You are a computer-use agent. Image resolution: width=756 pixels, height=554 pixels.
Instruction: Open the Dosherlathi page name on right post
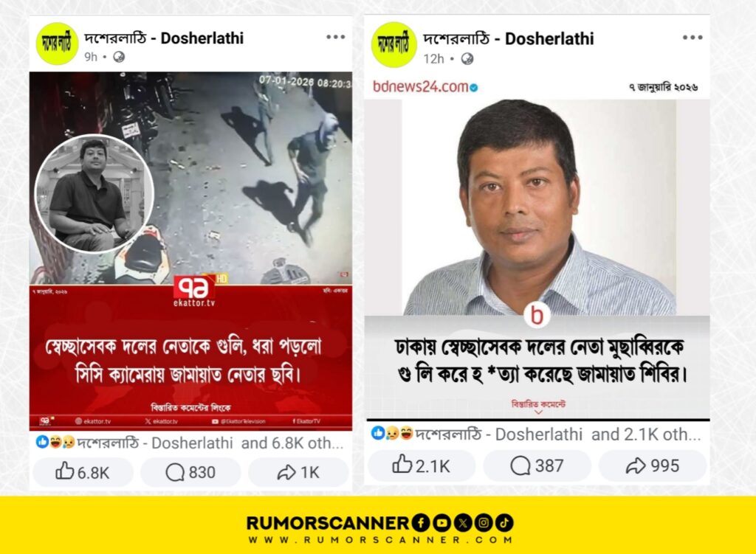coord(508,38)
